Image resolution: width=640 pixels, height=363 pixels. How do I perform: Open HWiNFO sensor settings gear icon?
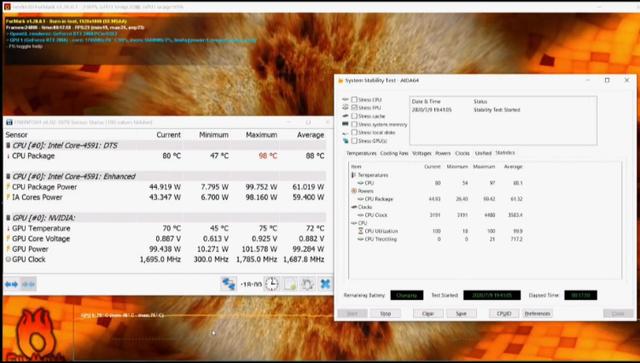pos(307,284)
